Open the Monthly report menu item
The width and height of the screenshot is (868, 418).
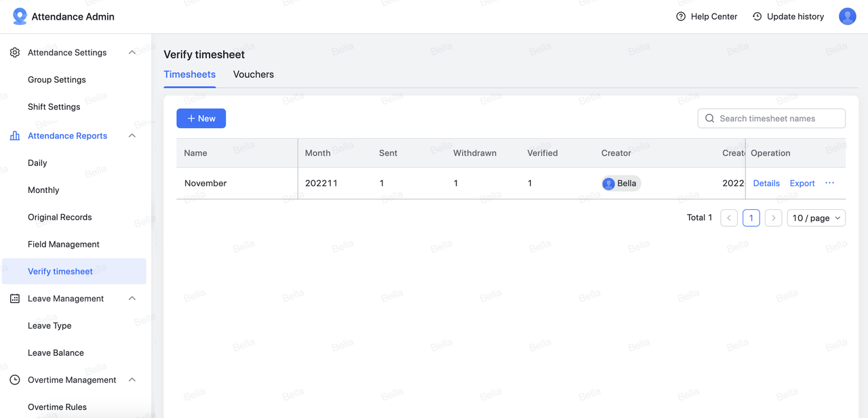(x=43, y=190)
